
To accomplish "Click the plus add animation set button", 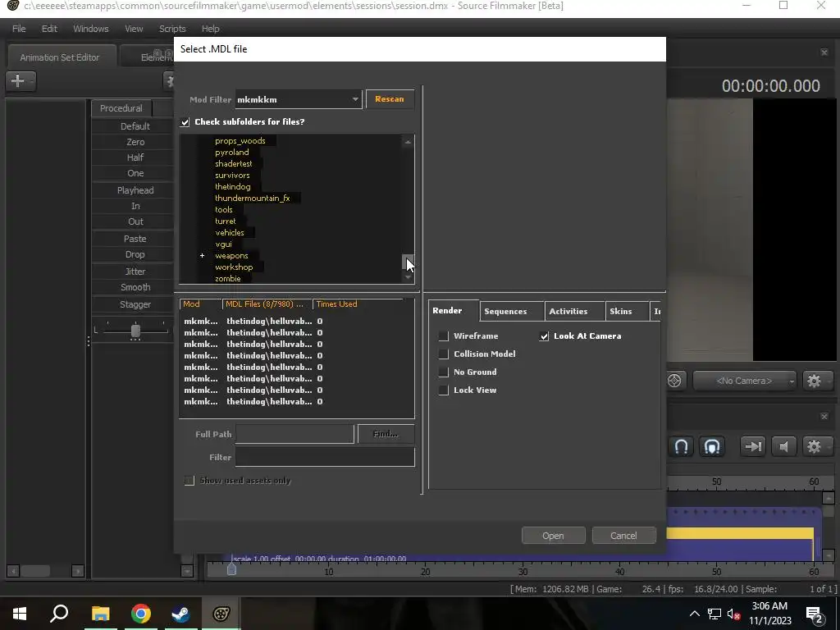I will (x=21, y=81).
